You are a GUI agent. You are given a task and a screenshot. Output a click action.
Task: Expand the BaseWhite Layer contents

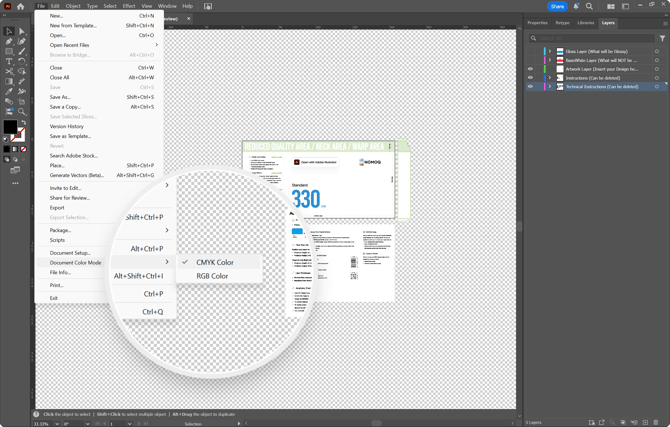550,60
